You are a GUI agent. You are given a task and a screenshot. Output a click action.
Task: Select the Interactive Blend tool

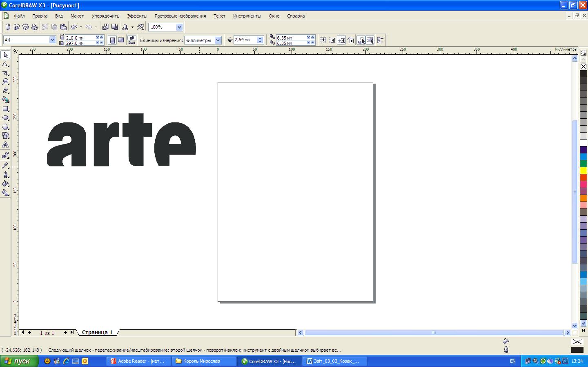point(5,155)
